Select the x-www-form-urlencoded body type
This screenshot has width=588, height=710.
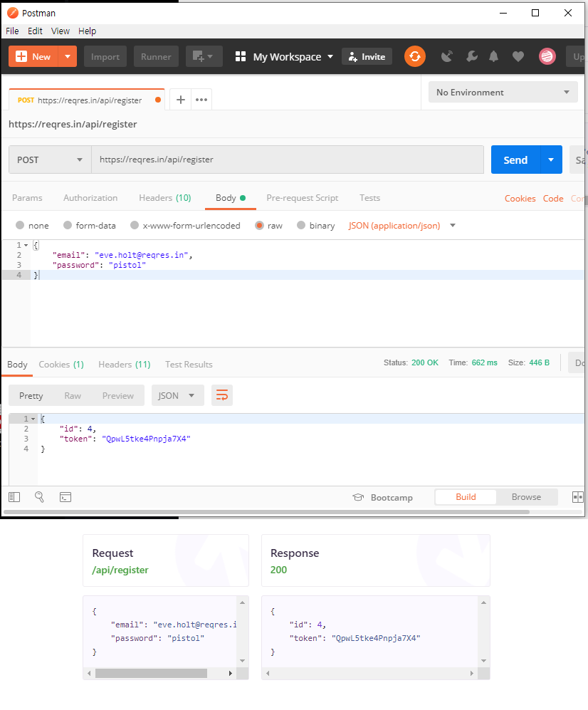pyautogui.click(x=135, y=225)
